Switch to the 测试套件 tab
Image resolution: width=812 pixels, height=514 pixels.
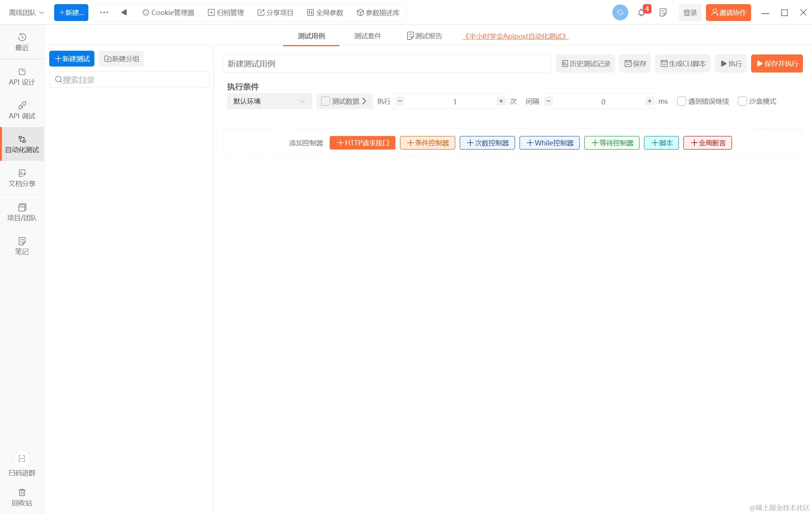click(367, 36)
